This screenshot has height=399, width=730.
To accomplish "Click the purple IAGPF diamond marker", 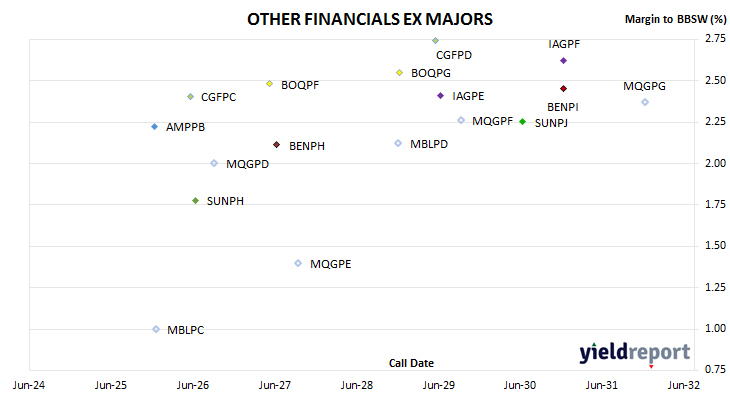I will 563,61.
